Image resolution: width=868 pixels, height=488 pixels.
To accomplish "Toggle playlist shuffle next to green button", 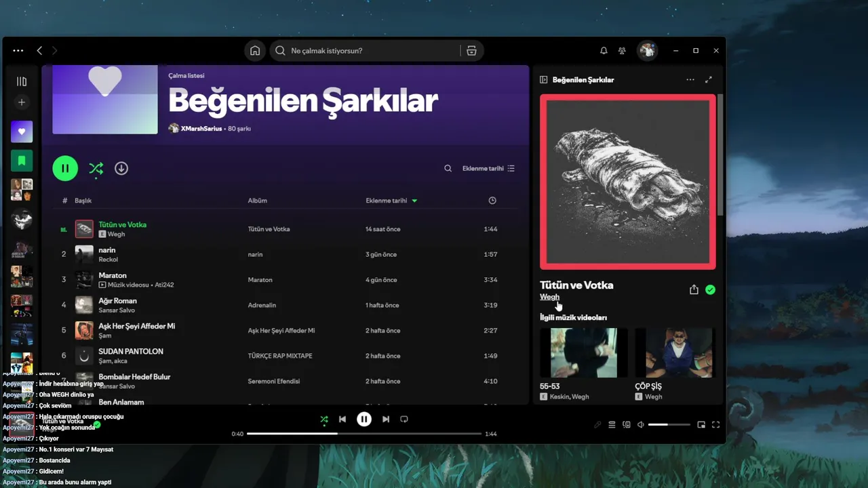I will pyautogui.click(x=96, y=169).
